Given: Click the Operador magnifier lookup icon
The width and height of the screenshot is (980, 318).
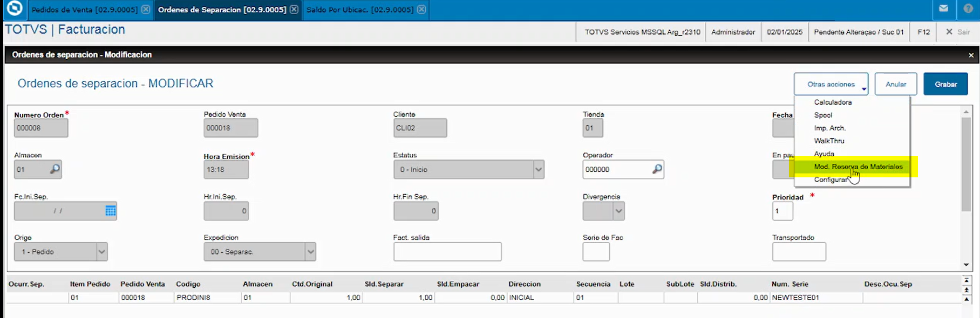Looking at the screenshot, I should [x=657, y=169].
